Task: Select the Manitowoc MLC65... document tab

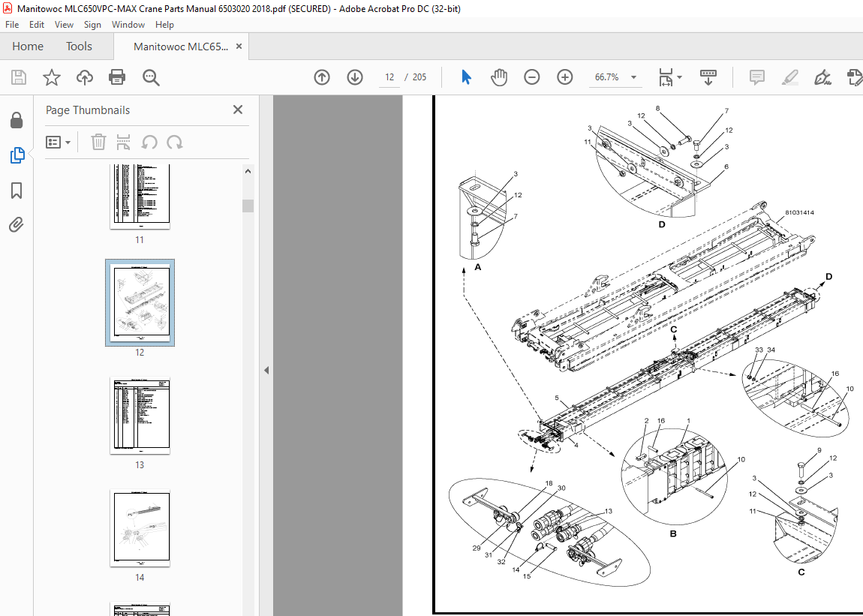Action: coord(181,47)
